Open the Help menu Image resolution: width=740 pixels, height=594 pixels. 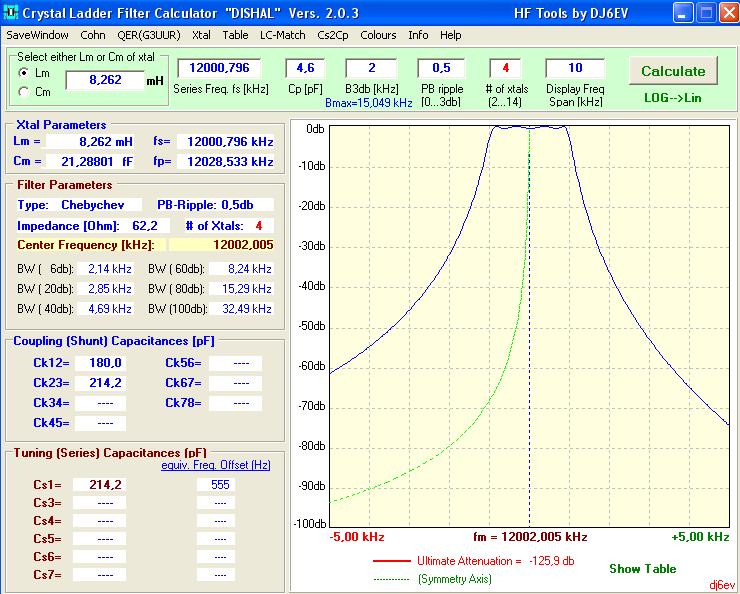point(451,35)
